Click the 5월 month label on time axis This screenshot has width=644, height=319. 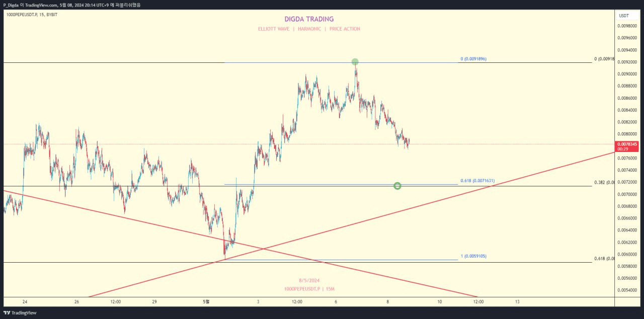(206, 302)
